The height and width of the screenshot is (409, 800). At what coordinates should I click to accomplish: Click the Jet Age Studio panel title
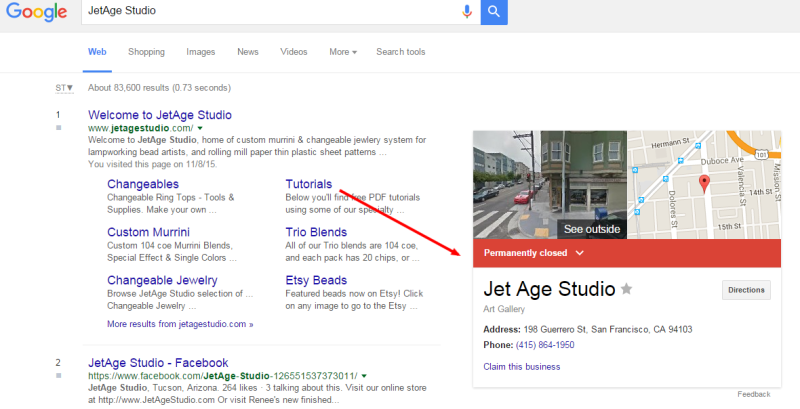pyautogui.click(x=549, y=289)
